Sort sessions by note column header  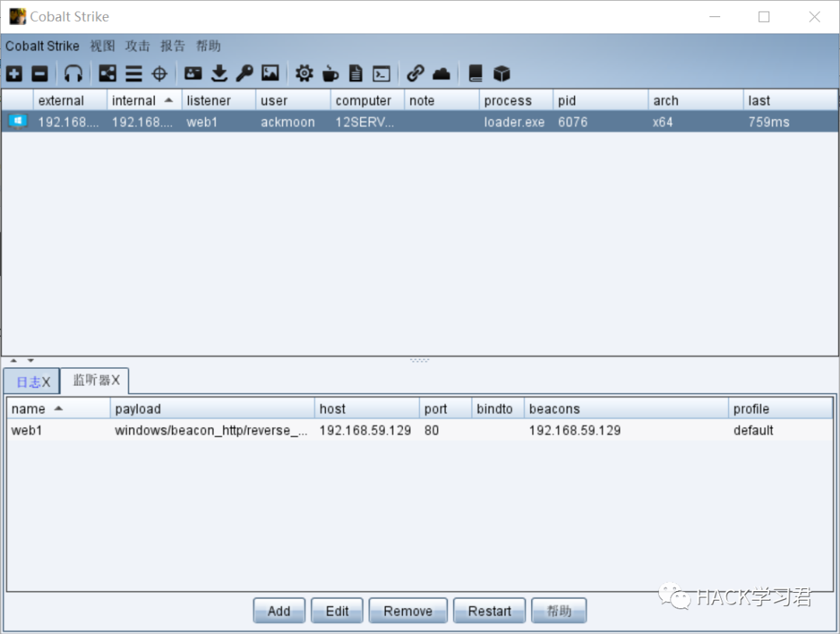(x=442, y=100)
